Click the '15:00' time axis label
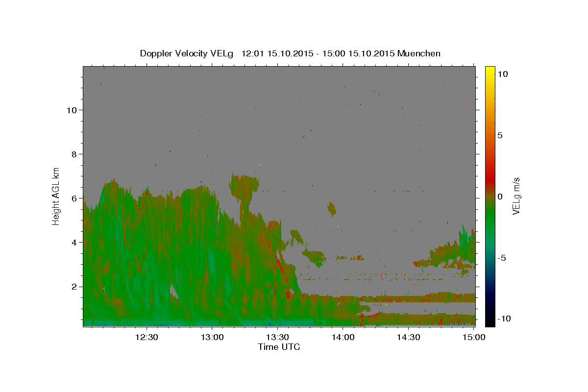588x392 pixels. click(x=473, y=337)
